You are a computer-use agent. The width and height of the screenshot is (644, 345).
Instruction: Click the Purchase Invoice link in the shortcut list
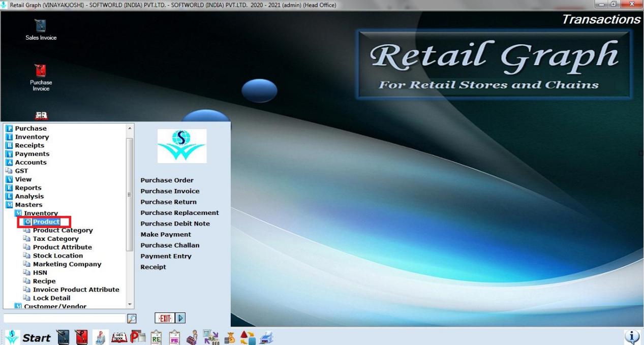click(x=170, y=191)
